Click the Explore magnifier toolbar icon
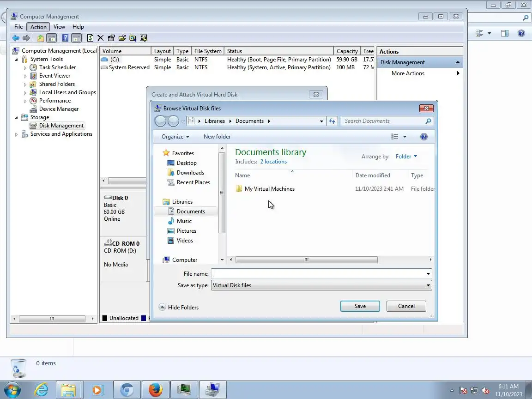 click(x=133, y=38)
